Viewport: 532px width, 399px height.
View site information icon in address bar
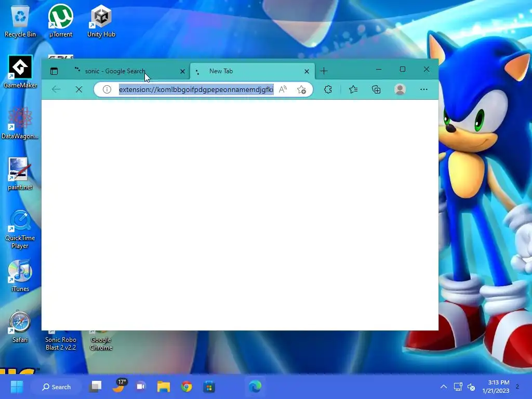[107, 89]
